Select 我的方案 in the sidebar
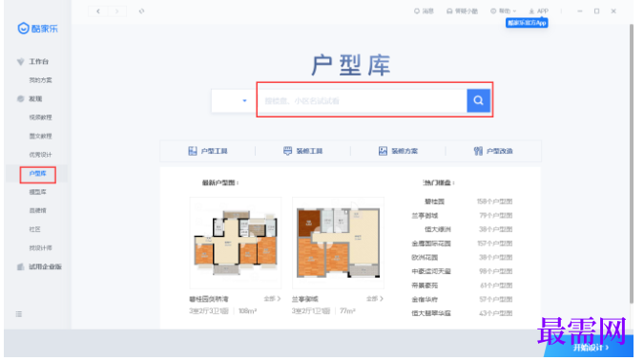644x361 pixels. [40, 80]
